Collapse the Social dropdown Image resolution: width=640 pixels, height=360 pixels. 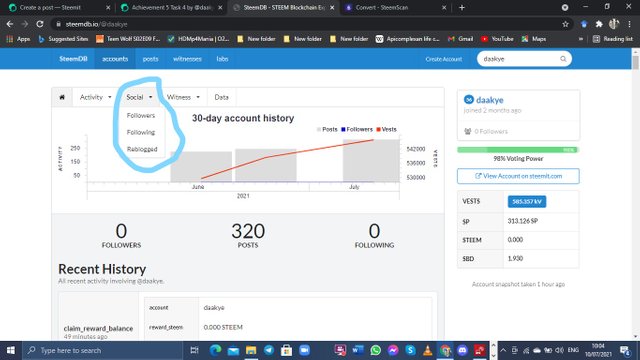click(x=139, y=97)
